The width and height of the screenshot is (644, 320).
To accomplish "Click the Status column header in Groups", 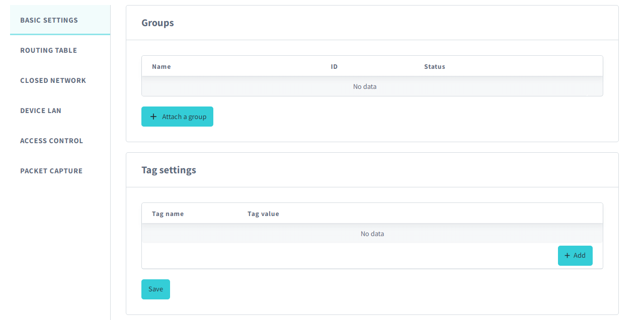I will [x=435, y=67].
